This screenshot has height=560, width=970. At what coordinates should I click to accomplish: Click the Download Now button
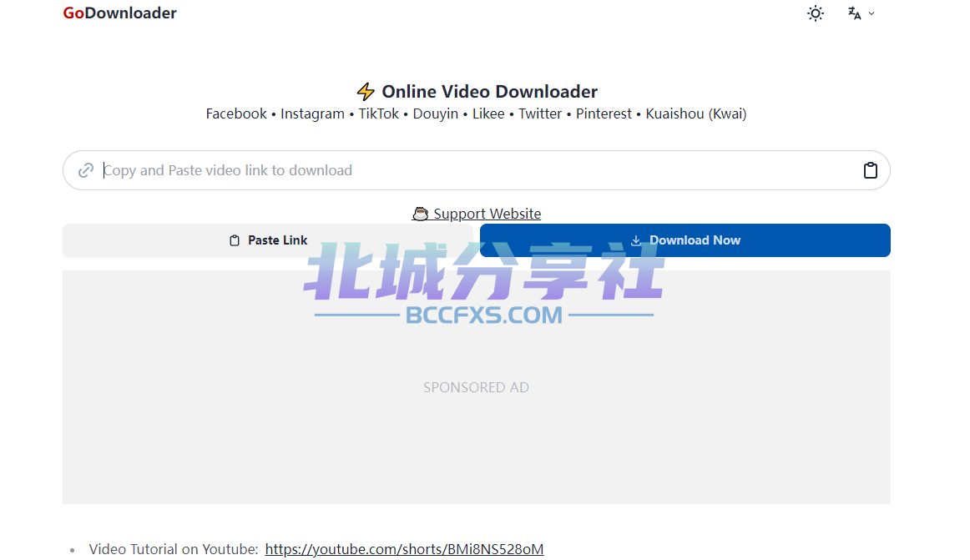coord(685,240)
